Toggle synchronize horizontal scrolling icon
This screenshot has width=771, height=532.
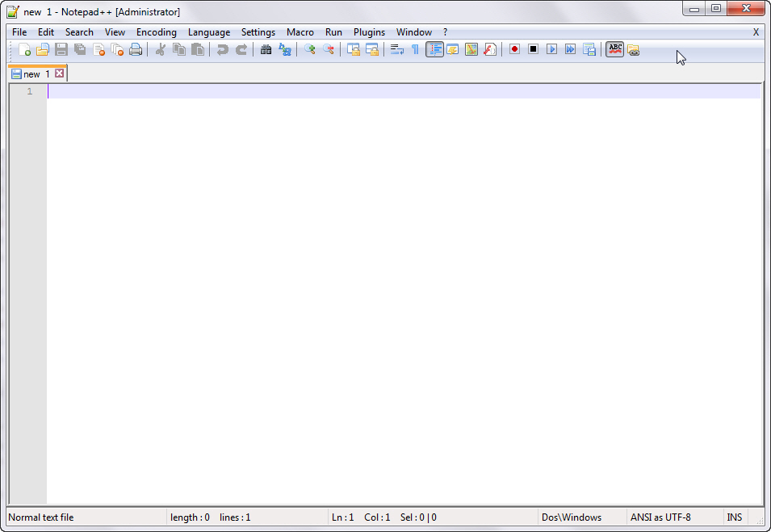tap(372, 50)
